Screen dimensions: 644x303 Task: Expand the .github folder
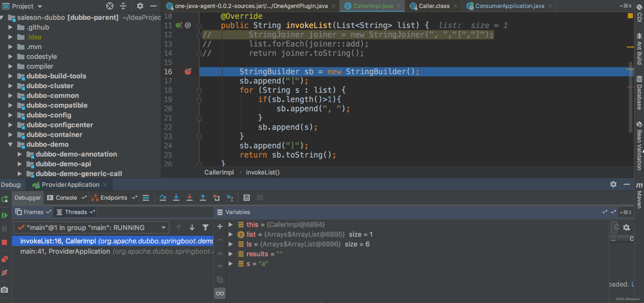[x=10, y=27]
